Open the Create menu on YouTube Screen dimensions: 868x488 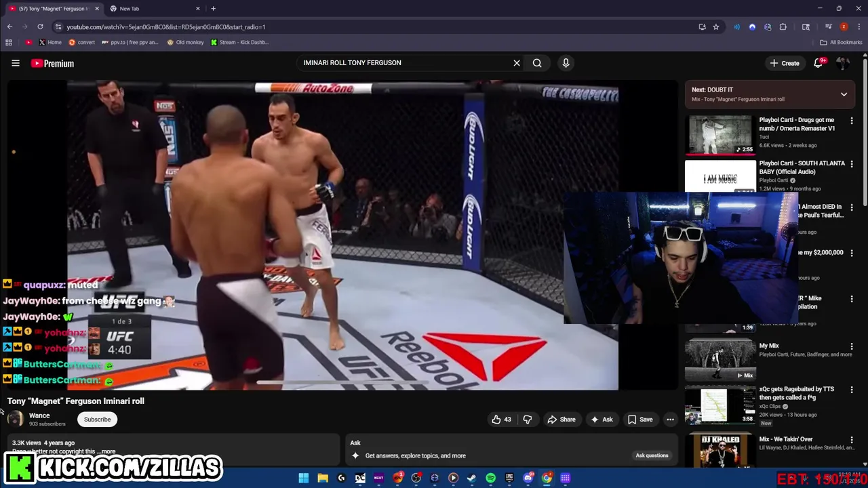785,63
